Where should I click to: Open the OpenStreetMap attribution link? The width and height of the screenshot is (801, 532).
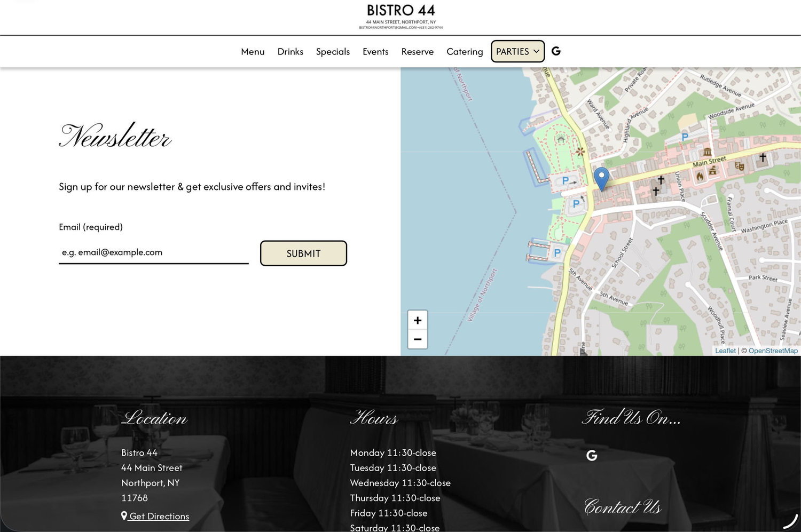[773, 351]
